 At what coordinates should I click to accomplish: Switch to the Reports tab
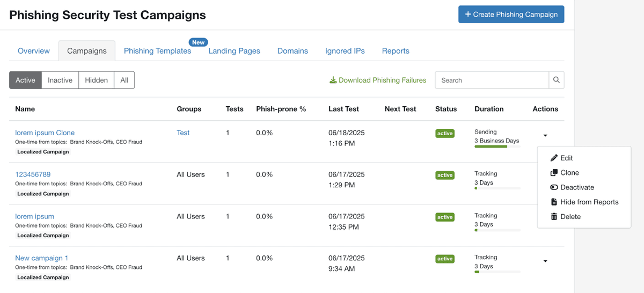click(396, 51)
